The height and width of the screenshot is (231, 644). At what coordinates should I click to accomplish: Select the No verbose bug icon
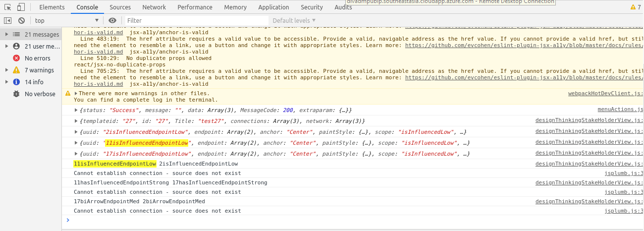(x=16, y=94)
